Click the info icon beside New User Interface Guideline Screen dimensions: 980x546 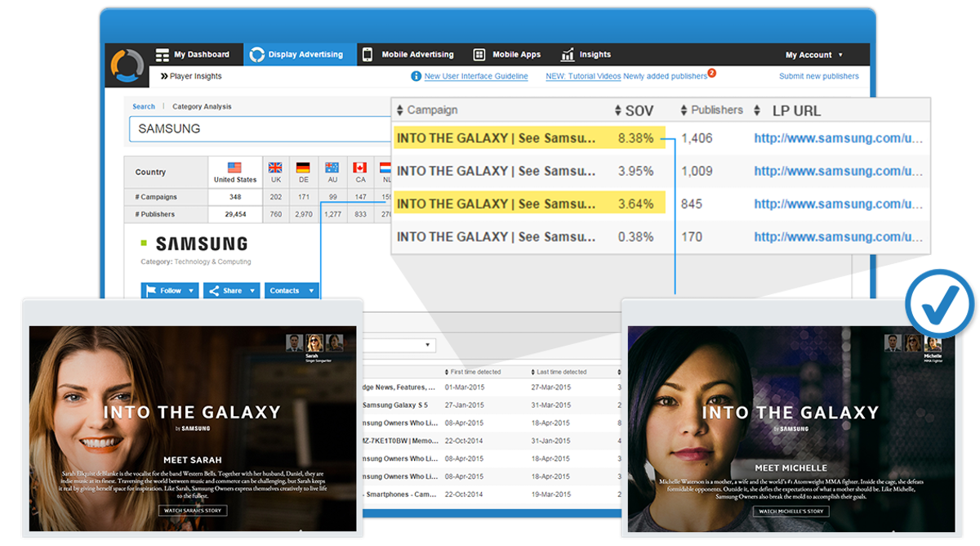[416, 76]
